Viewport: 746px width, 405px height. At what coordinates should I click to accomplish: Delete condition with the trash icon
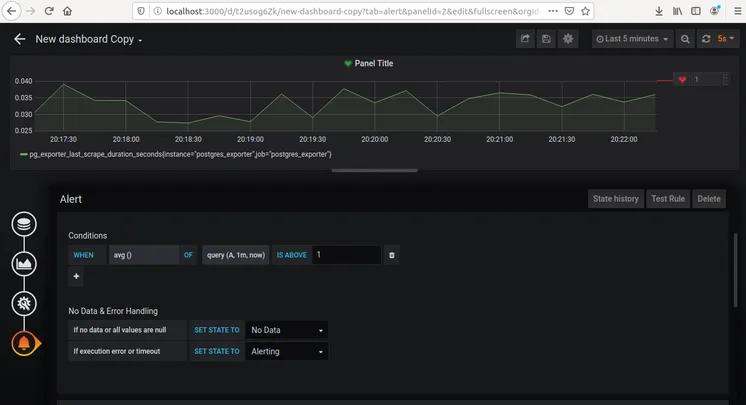click(392, 255)
